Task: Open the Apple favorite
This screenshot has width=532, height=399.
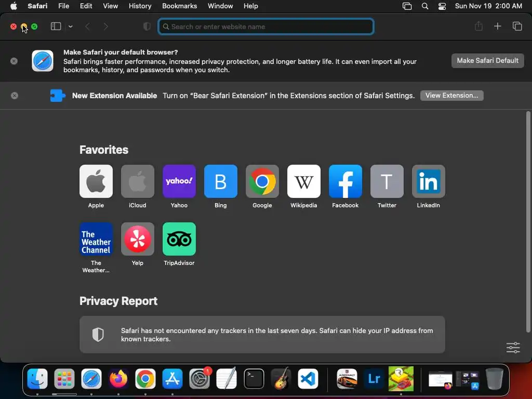Action: [96, 181]
